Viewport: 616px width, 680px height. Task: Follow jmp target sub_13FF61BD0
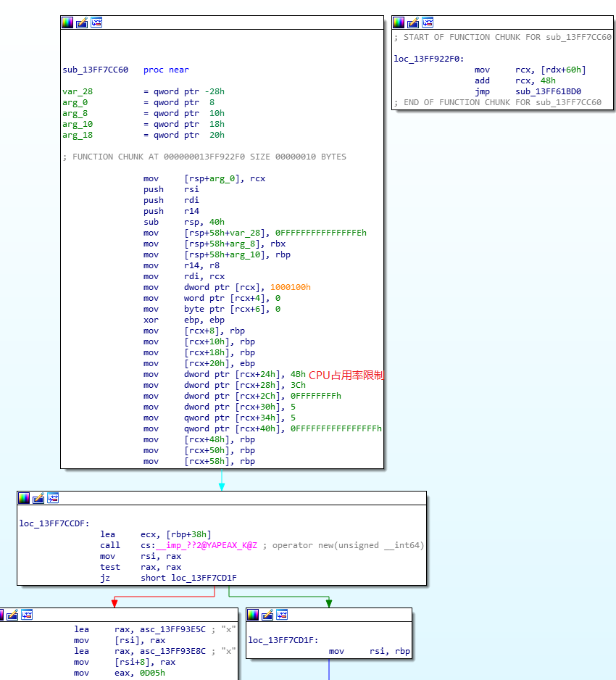point(549,91)
